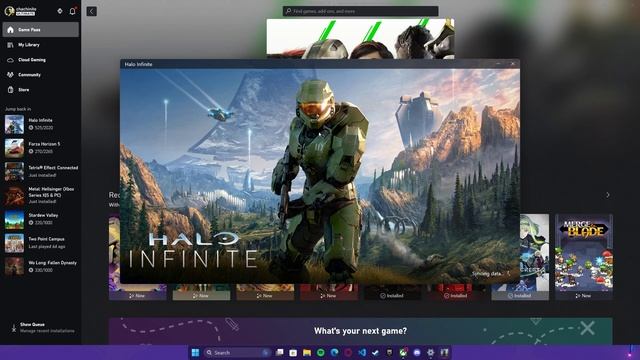Close the Halo Infinite splash window

coord(513,64)
